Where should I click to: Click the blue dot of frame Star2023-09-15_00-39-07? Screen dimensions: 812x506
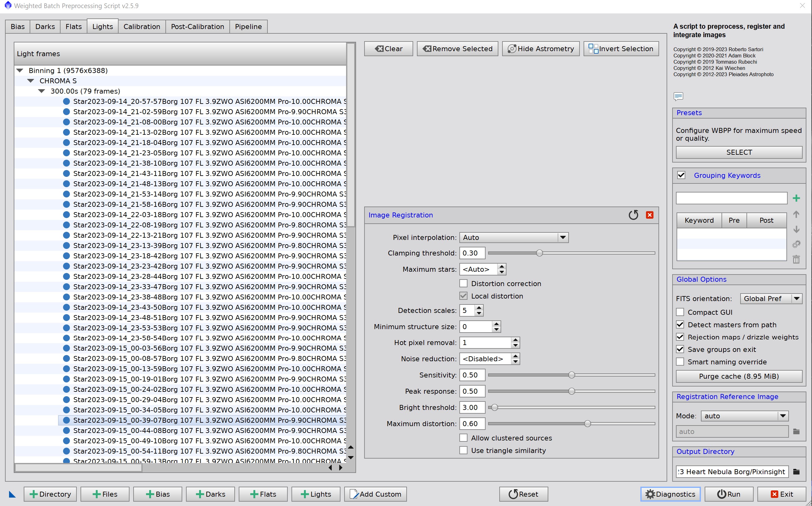click(x=66, y=420)
